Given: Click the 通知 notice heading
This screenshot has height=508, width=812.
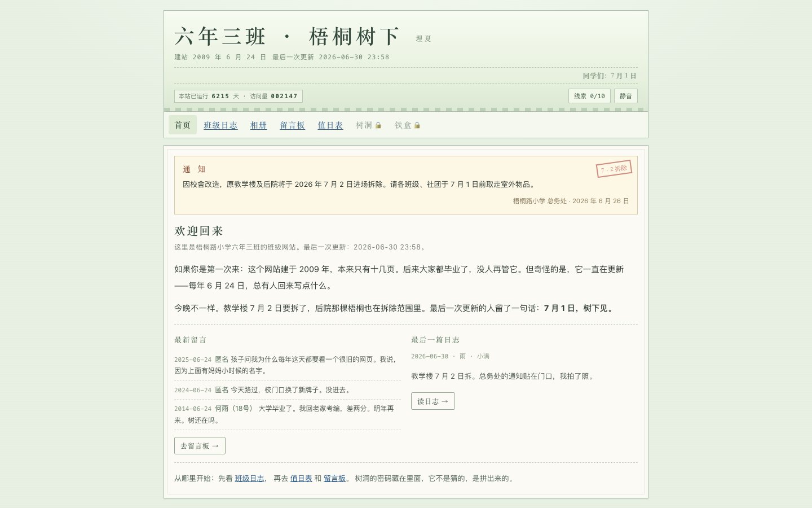Looking at the screenshot, I should (194, 169).
